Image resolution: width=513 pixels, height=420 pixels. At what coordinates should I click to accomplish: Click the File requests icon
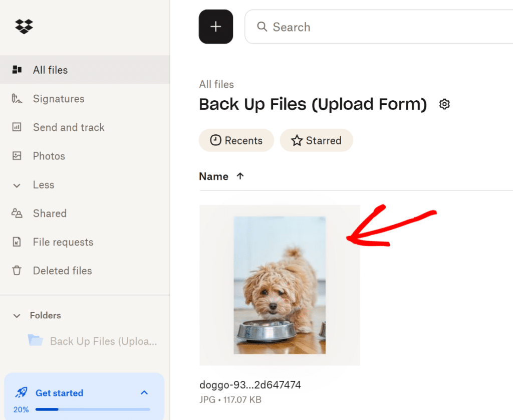point(17,242)
